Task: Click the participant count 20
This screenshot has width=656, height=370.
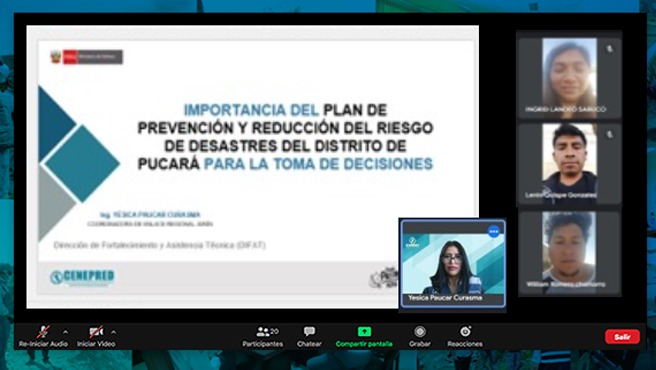Action: 274,331
